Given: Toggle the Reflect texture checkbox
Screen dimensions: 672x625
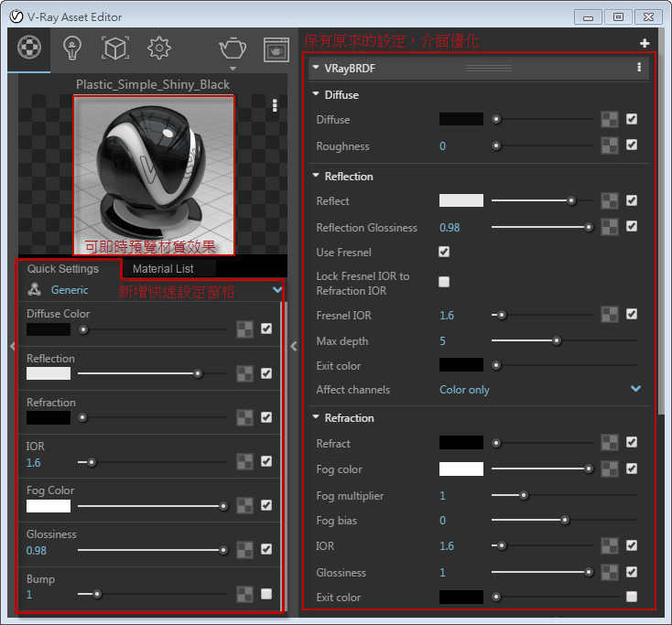Looking at the screenshot, I should [632, 200].
